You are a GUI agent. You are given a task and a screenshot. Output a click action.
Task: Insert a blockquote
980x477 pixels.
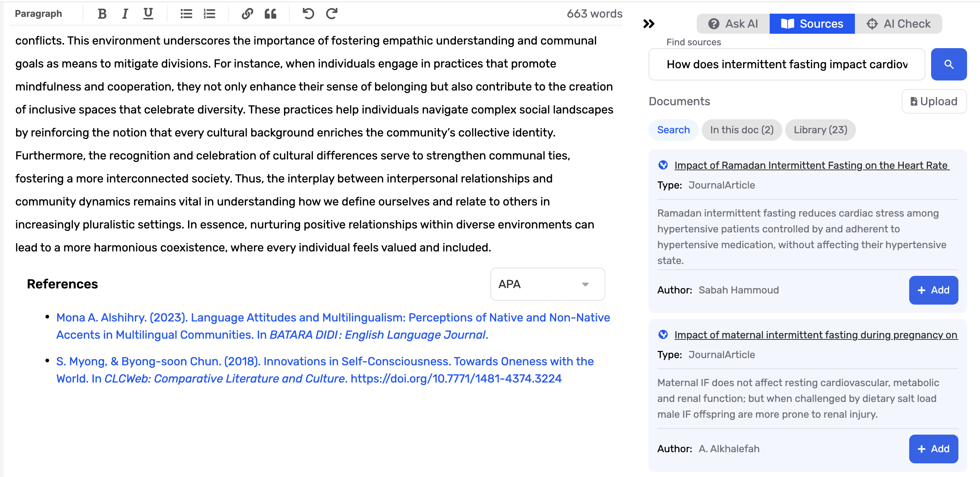(x=270, y=14)
